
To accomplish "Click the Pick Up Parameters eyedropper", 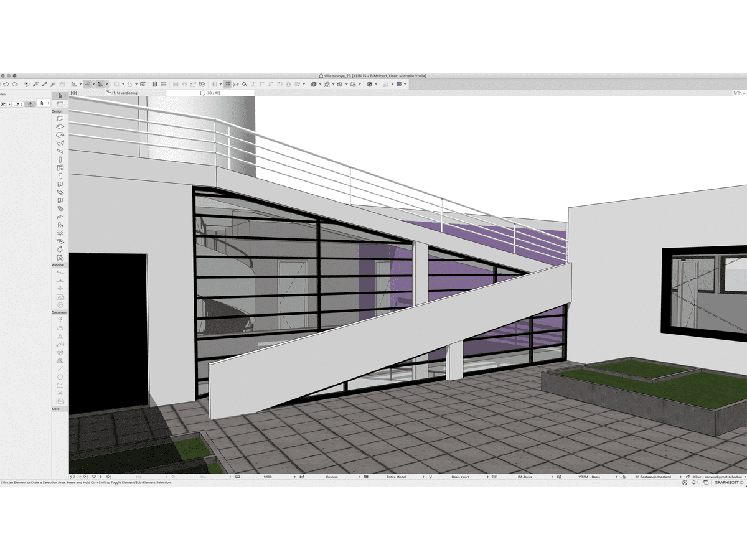I will 35,84.
